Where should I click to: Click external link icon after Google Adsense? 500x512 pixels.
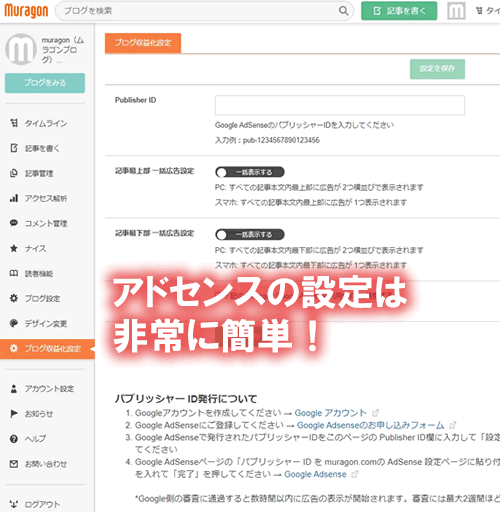coord(355,474)
